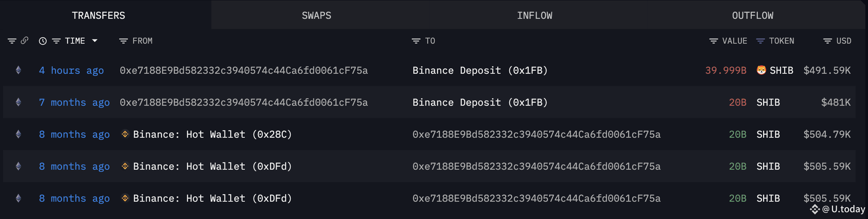
Task: Open the USD column filter icon
Action: (827, 41)
